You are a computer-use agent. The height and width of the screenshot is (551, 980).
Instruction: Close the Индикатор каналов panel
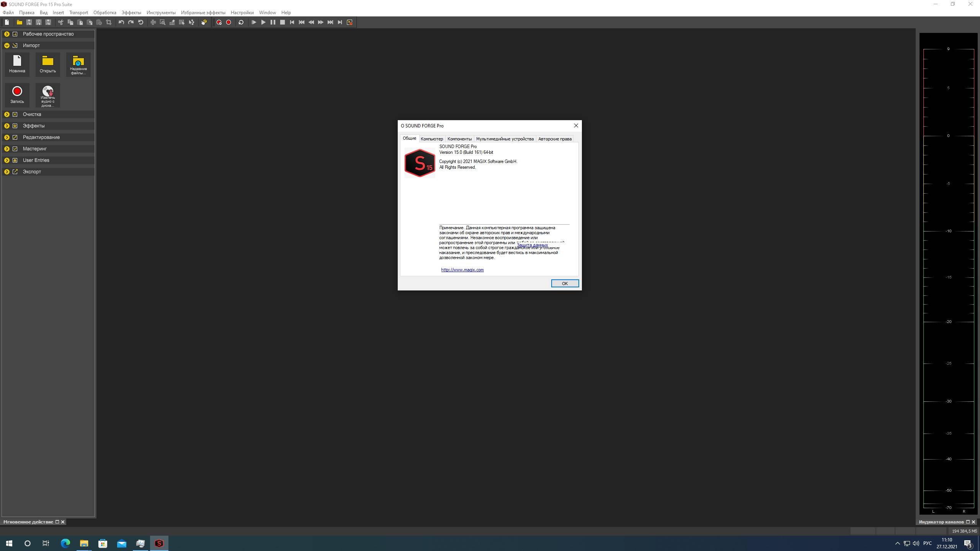[x=973, y=522]
